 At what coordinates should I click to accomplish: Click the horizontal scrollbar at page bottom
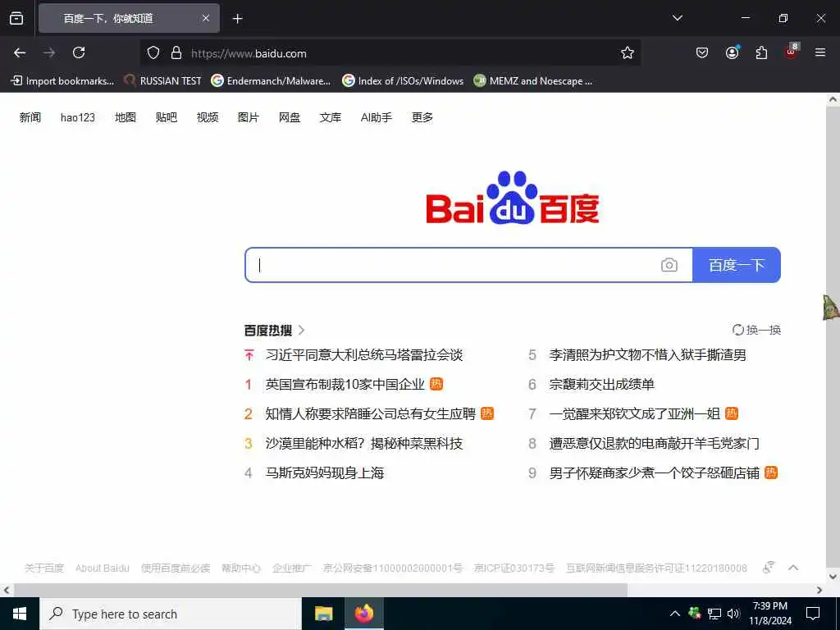321,590
